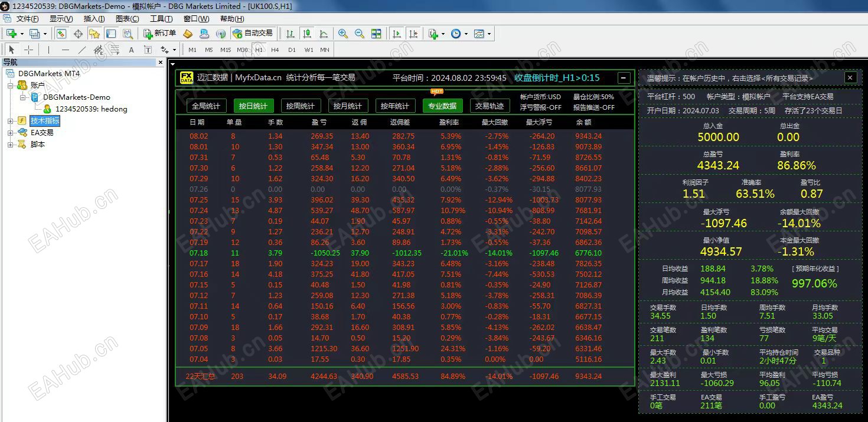Toggle the 自动交易 auto trading button
The width and height of the screenshot is (868, 422).
pos(253,34)
